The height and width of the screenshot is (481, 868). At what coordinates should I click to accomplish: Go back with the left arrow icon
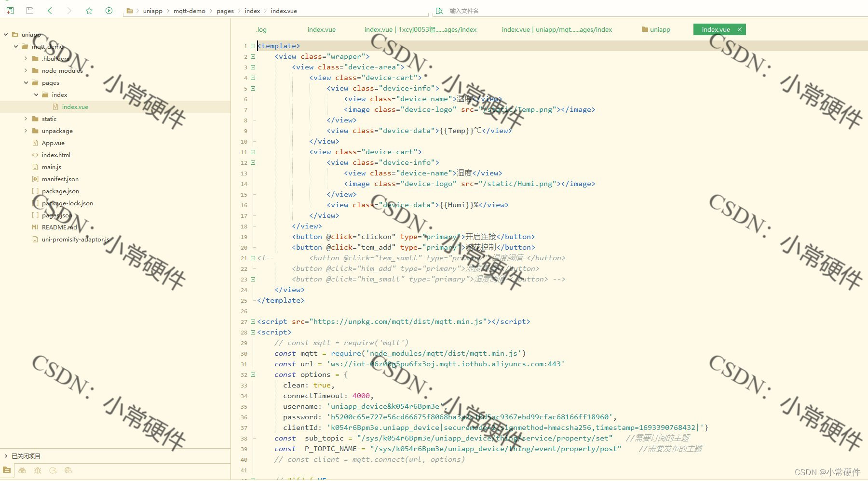[50, 11]
